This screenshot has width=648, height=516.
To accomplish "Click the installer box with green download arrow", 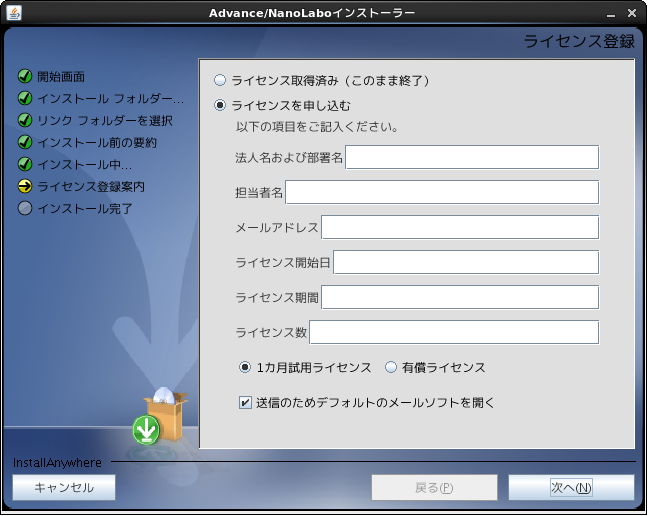I will [160, 416].
